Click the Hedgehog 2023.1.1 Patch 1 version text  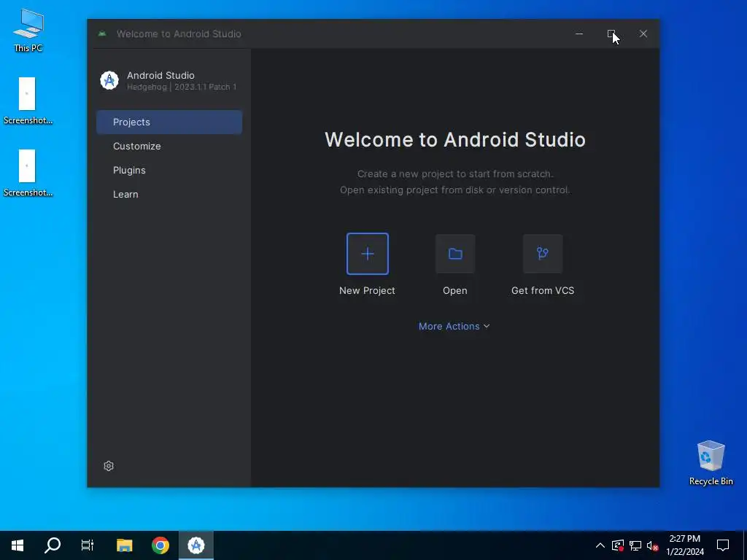click(x=182, y=87)
